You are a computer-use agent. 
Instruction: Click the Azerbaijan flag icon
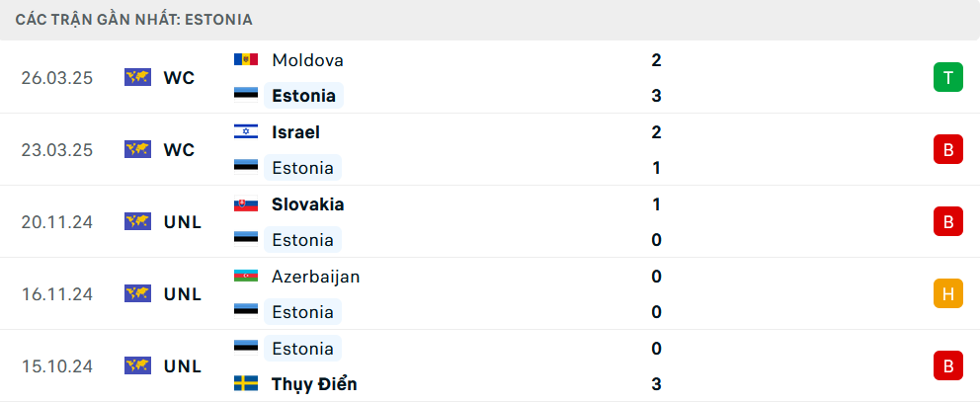coord(246,277)
